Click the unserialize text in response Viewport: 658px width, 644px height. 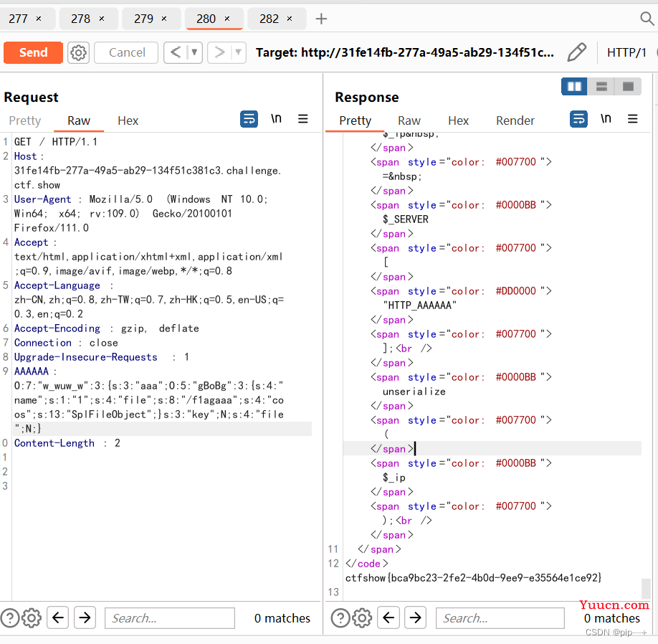[414, 392]
